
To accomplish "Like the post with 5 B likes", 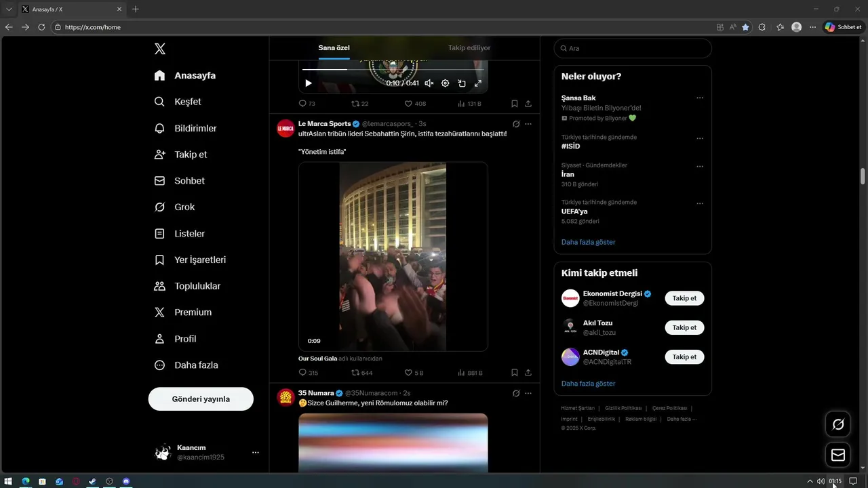I will 414,373.
